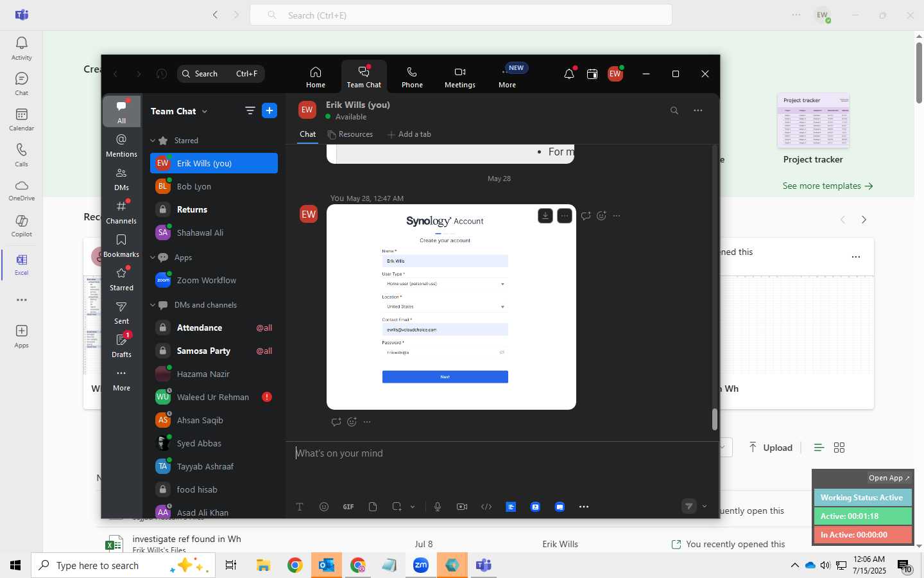Open the Samosa Party channel
The width and height of the screenshot is (924, 578).
pyautogui.click(x=214, y=351)
